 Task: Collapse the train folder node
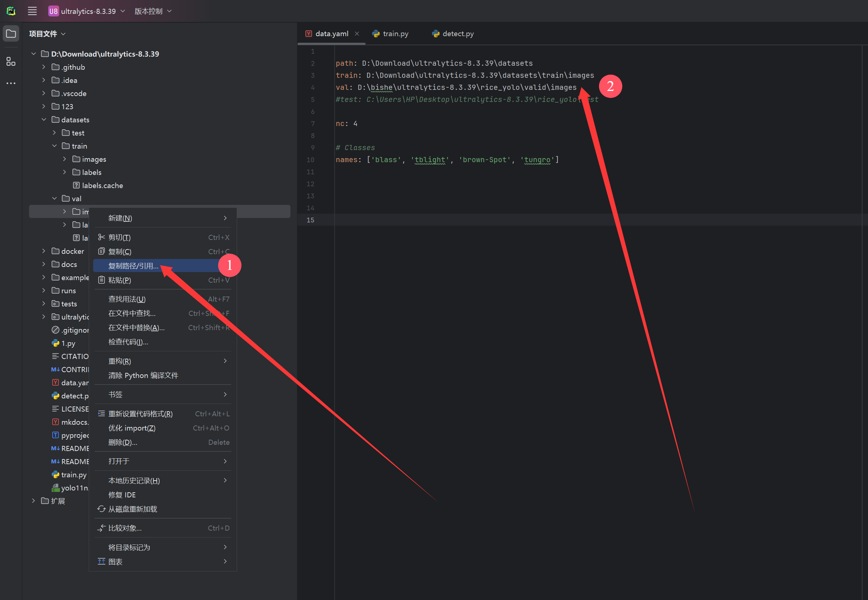[x=54, y=146]
